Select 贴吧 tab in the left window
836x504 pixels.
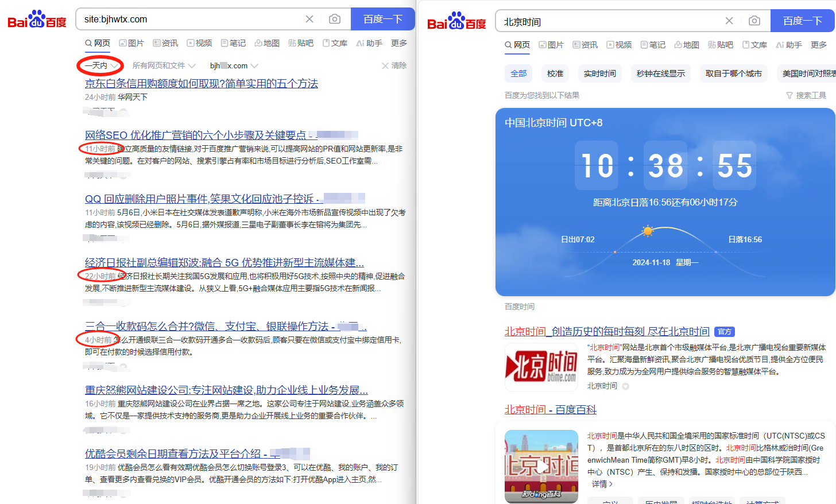[x=301, y=43]
